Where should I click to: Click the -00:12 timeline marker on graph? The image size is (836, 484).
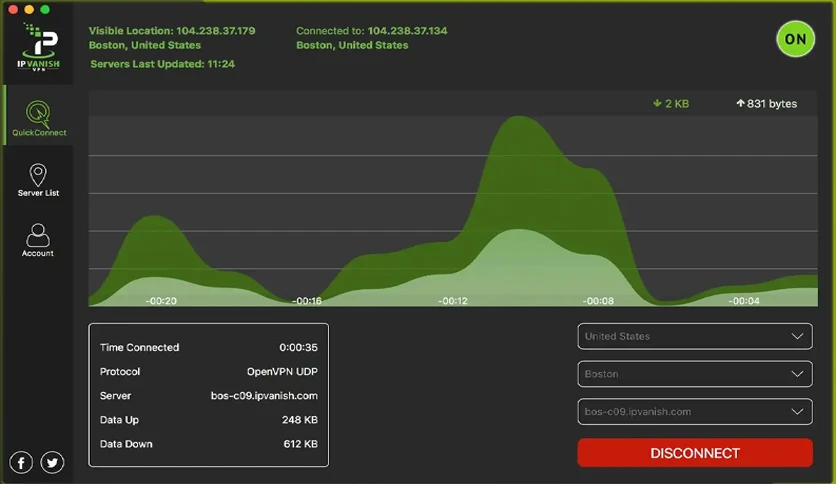453,301
